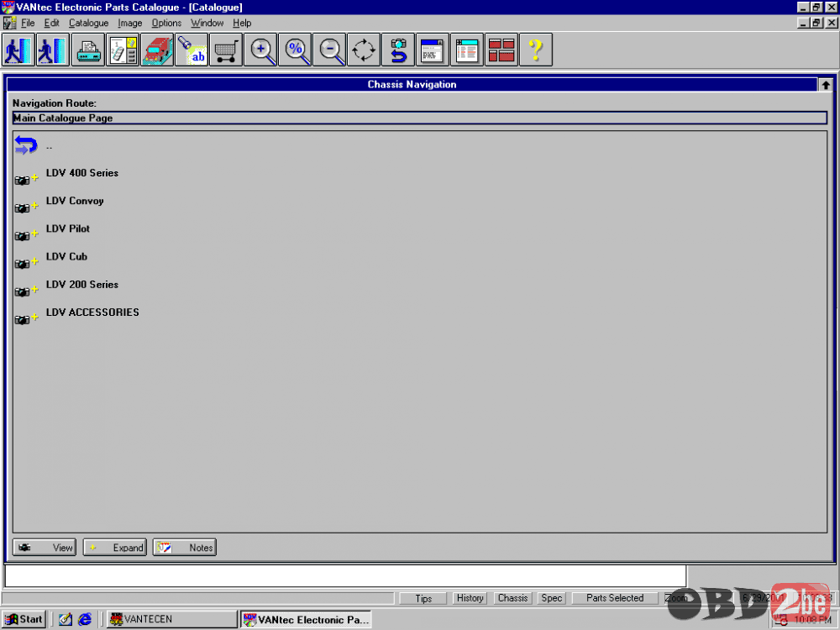Click the red van catalogue icon
This screenshot has width=840, height=630.
(157, 50)
